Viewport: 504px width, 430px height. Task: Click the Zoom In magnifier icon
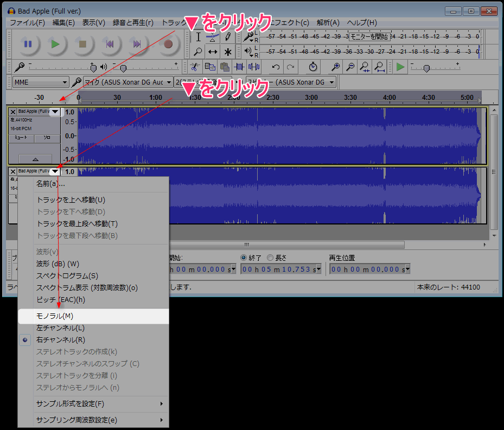[x=336, y=67]
